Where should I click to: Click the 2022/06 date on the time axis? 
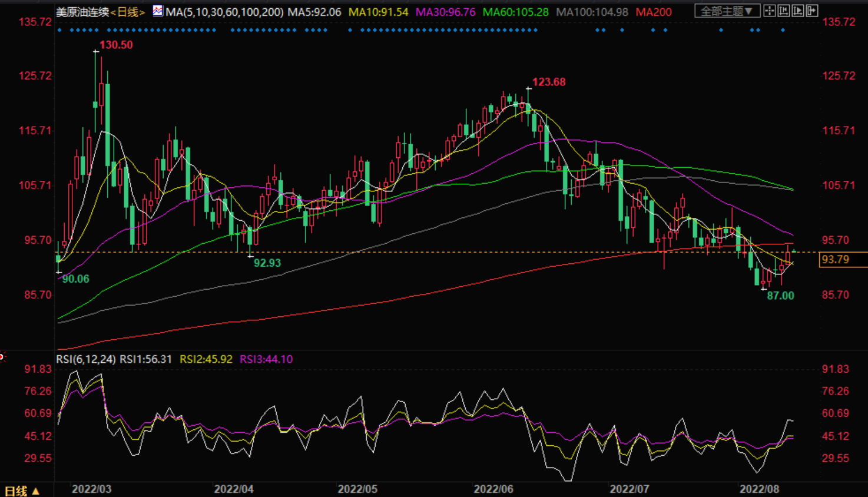coord(493,489)
